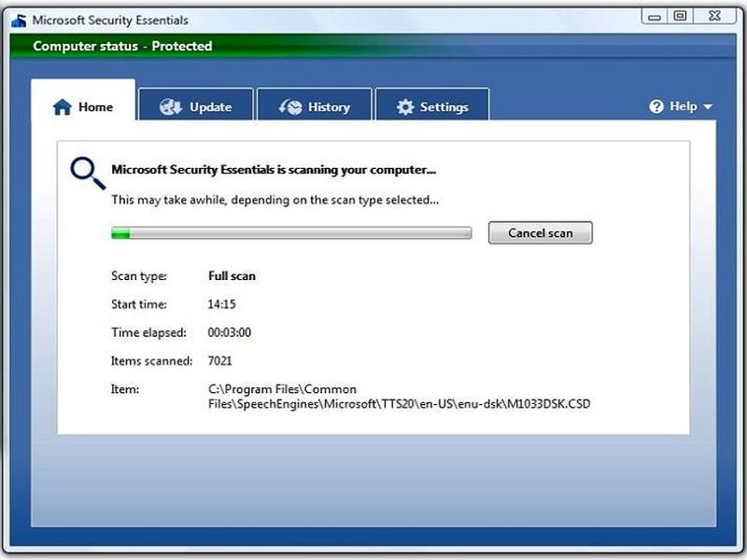
Task: Click the 'Scan type:' label
Action: click(x=138, y=276)
